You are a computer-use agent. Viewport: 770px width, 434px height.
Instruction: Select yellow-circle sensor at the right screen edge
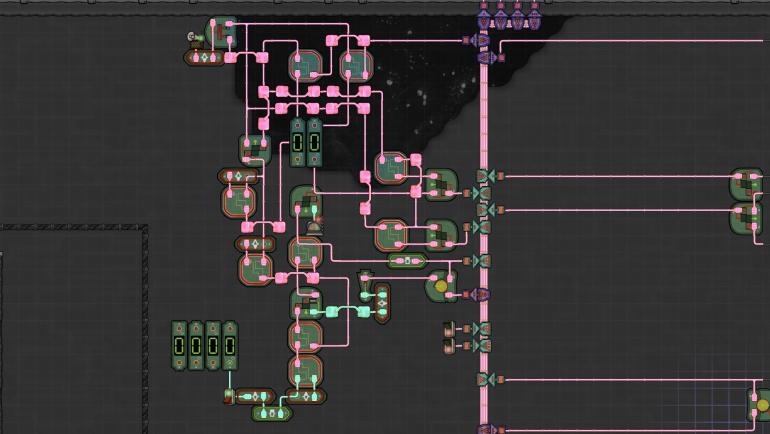(x=760, y=405)
